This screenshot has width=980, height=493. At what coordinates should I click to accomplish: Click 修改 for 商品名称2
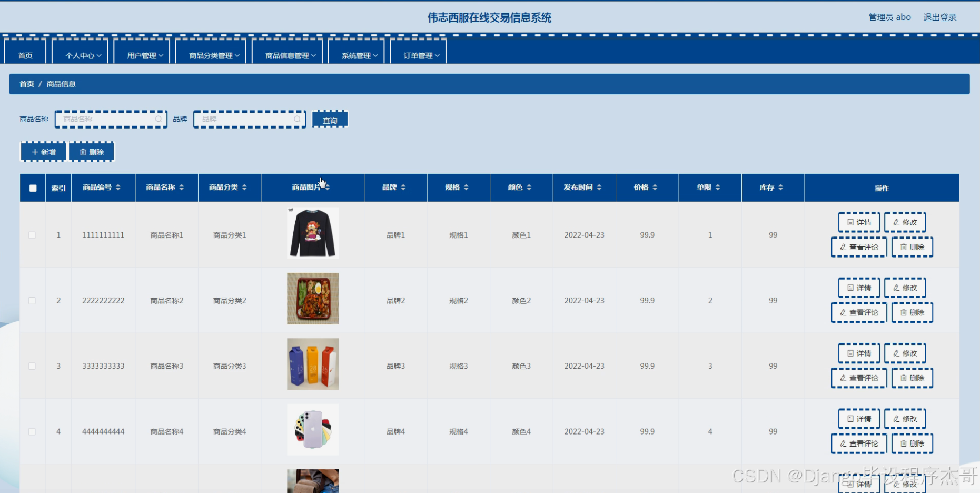click(x=905, y=288)
